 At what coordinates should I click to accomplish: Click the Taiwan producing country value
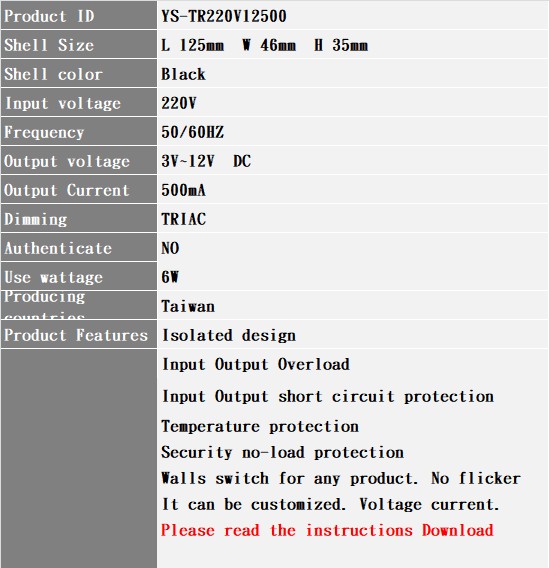(x=188, y=306)
